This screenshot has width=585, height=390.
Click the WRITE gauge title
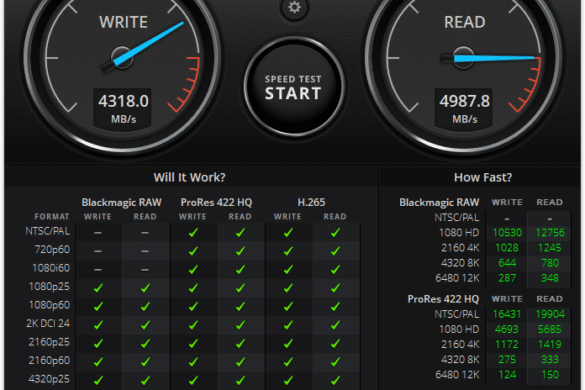123,22
